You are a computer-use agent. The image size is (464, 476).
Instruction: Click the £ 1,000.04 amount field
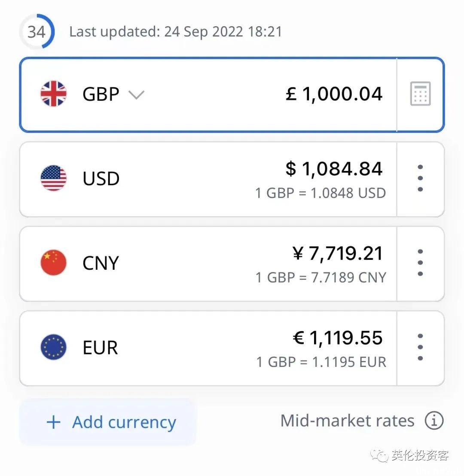pyautogui.click(x=334, y=94)
